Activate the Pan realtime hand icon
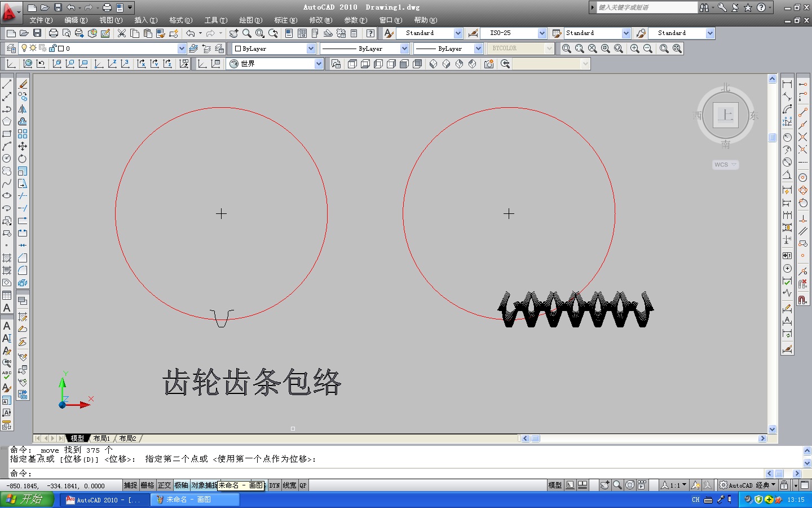The image size is (812, 508). coord(234,33)
